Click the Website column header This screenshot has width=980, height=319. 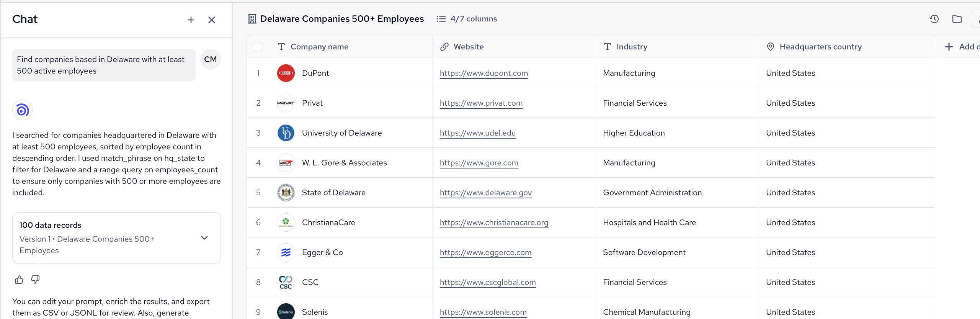(x=468, y=47)
